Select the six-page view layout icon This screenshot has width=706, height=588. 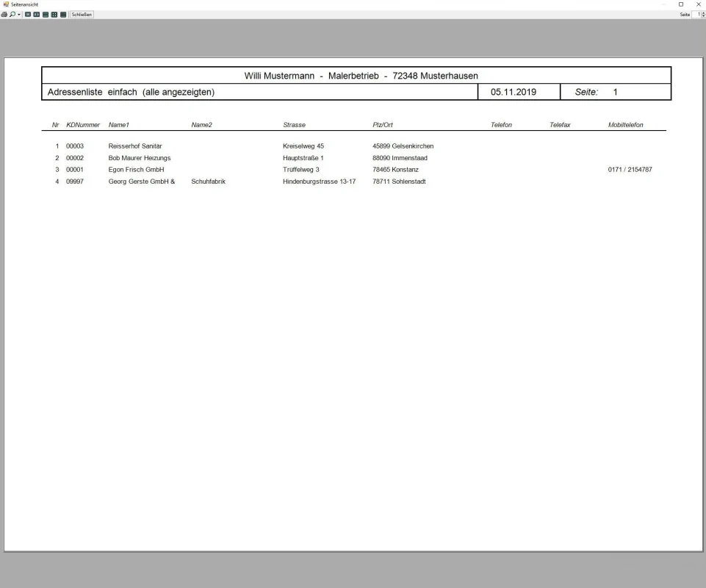[63, 15]
